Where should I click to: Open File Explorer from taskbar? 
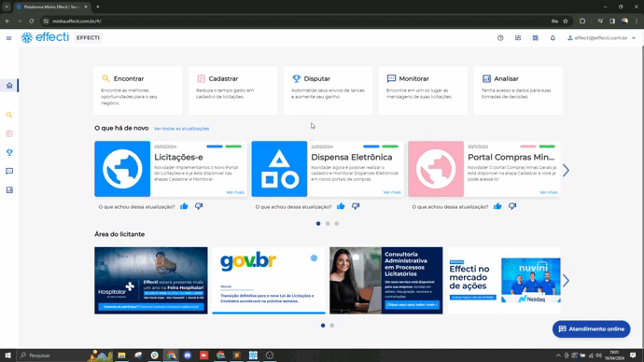[121, 355]
